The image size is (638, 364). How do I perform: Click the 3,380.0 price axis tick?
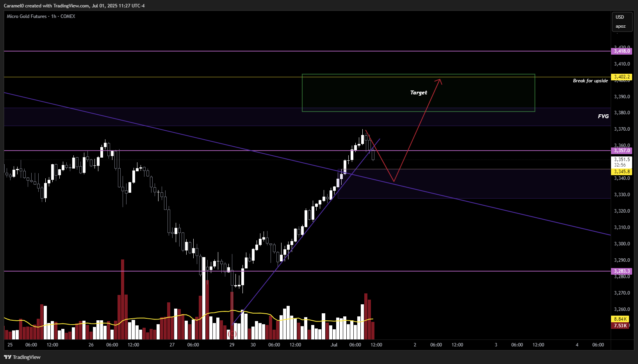(622, 113)
